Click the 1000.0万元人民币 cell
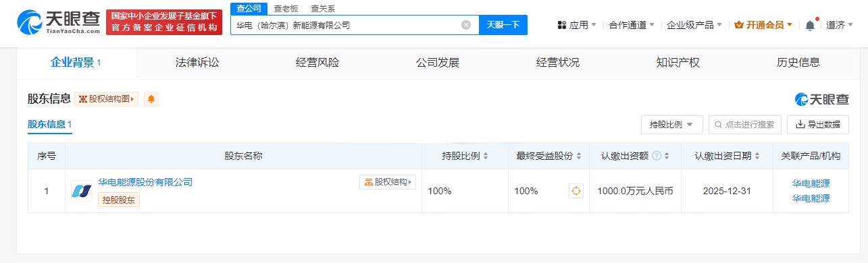This screenshot has width=868, height=263. click(635, 191)
